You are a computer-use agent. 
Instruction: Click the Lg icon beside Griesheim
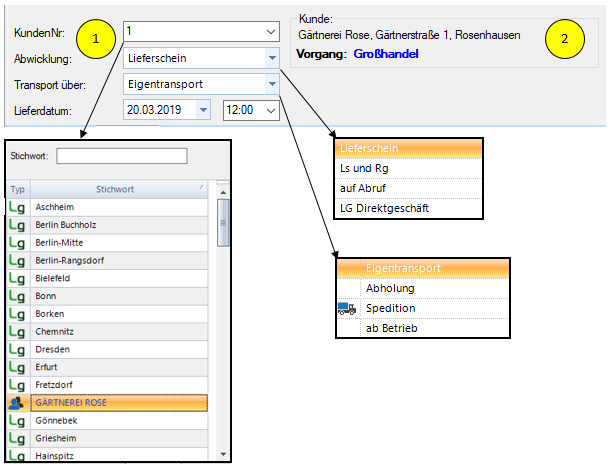pyautogui.click(x=17, y=438)
